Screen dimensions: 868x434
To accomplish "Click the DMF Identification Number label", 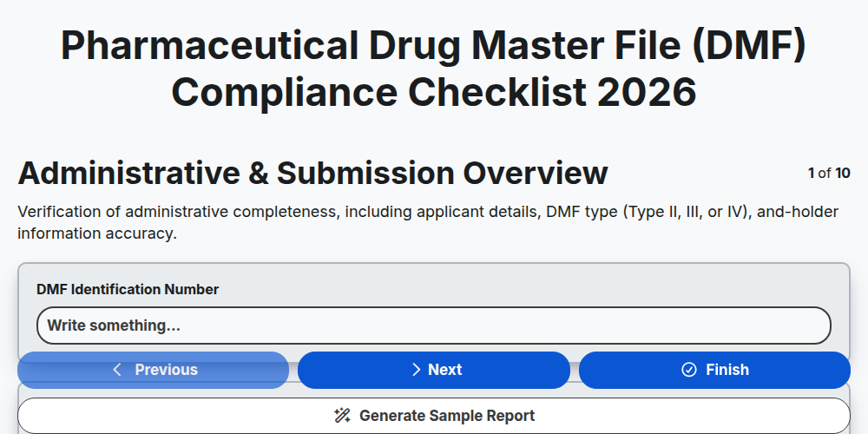I will [128, 290].
